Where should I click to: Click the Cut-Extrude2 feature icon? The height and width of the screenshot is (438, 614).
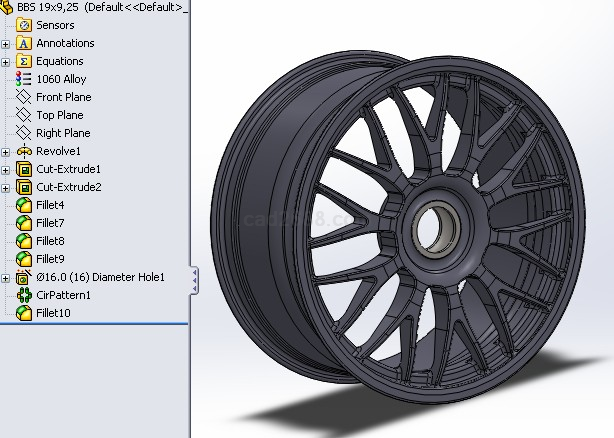(24, 187)
